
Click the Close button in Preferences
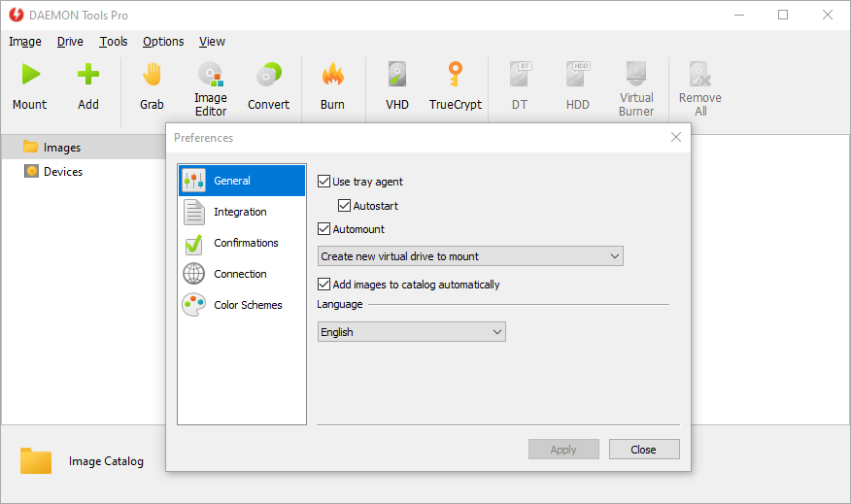coord(644,450)
